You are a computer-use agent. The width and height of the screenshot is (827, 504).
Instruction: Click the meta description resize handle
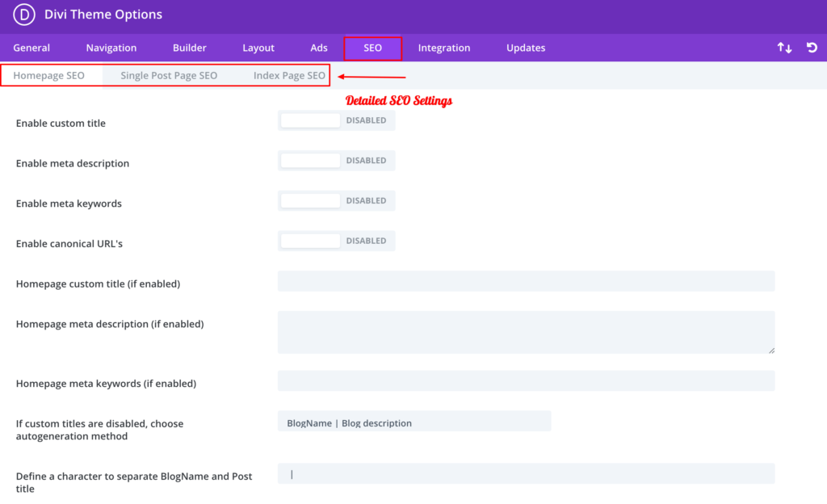tap(771, 350)
